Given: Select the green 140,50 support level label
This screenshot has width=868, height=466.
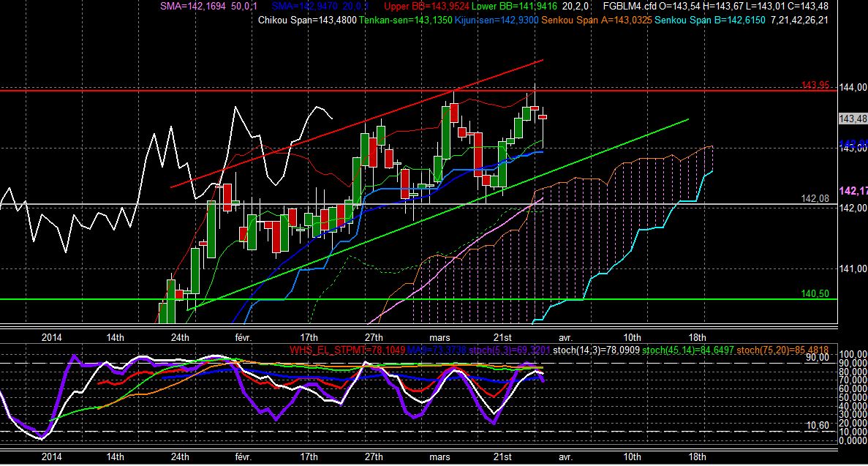Looking at the screenshot, I should 815,293.
